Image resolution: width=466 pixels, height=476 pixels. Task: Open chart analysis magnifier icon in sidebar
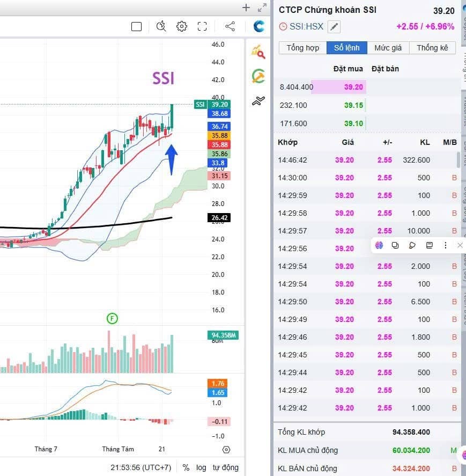click(x=258, y=52)
